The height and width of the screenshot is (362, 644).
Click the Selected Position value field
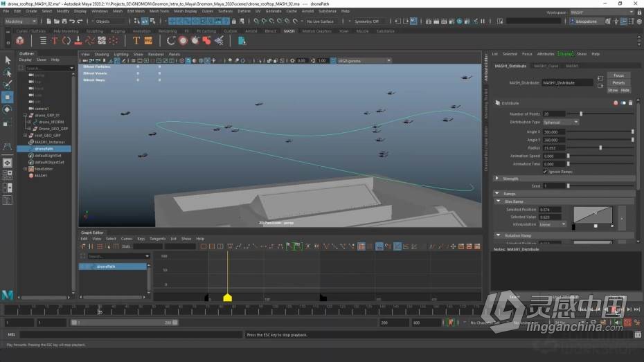coord(550,210)
